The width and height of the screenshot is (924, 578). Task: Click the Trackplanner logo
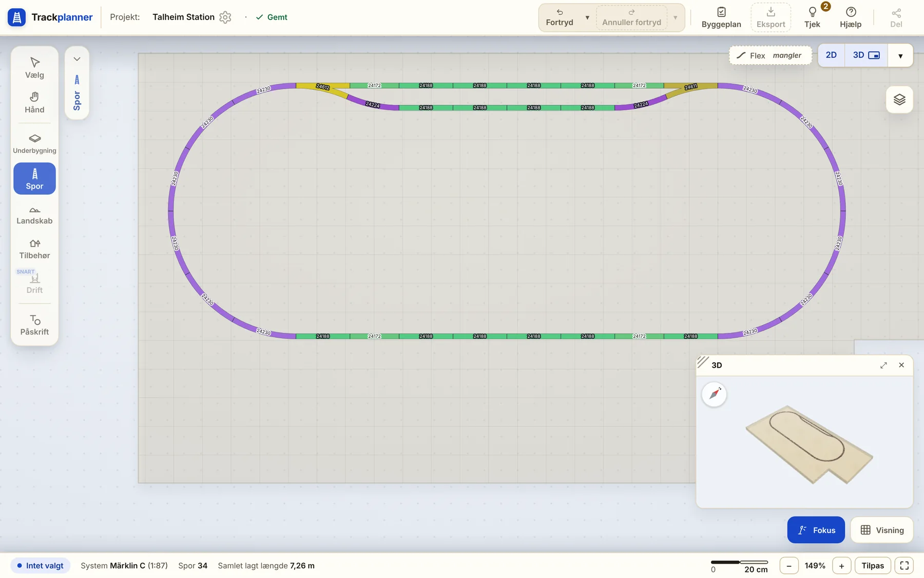pos(50,17)
